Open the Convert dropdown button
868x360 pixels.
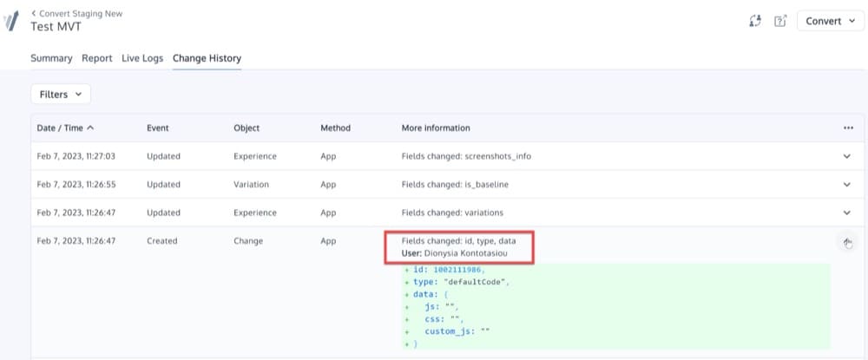point(831,21)
